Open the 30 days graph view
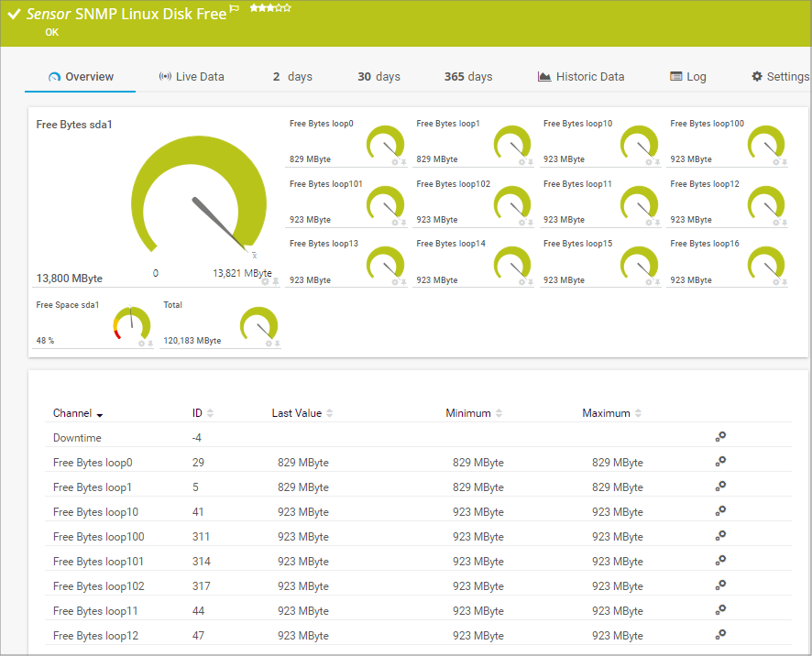The width and height of the screenshot is (812, 656). coord(379,77)
